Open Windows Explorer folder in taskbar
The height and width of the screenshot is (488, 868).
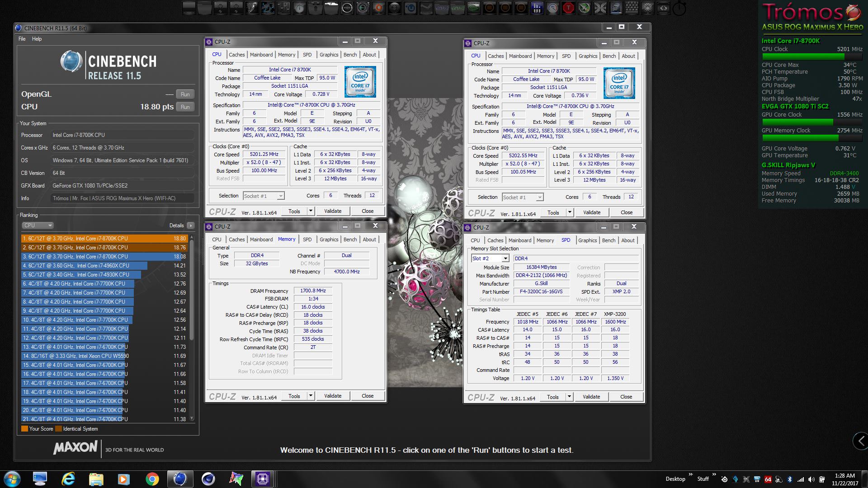96,479
